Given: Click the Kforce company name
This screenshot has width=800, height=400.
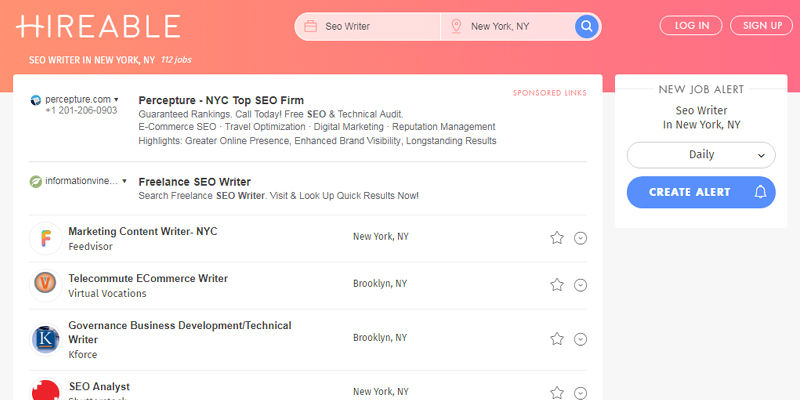Looking at the screenshot, I should [x=83, y=354].
